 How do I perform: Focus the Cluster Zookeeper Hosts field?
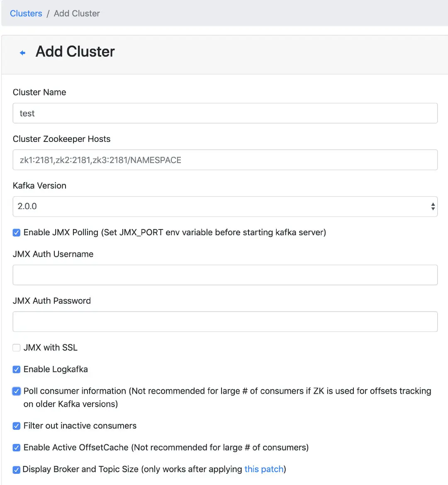pos(225,160)
